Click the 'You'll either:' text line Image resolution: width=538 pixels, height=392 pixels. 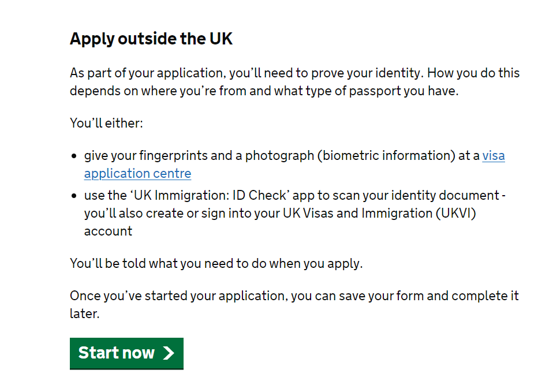pos(106,123)
